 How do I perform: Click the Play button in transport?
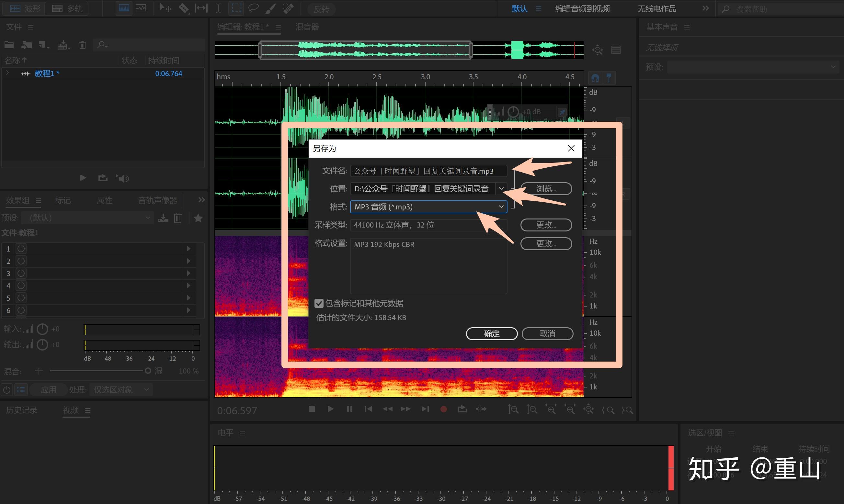[x=330, y=409]
